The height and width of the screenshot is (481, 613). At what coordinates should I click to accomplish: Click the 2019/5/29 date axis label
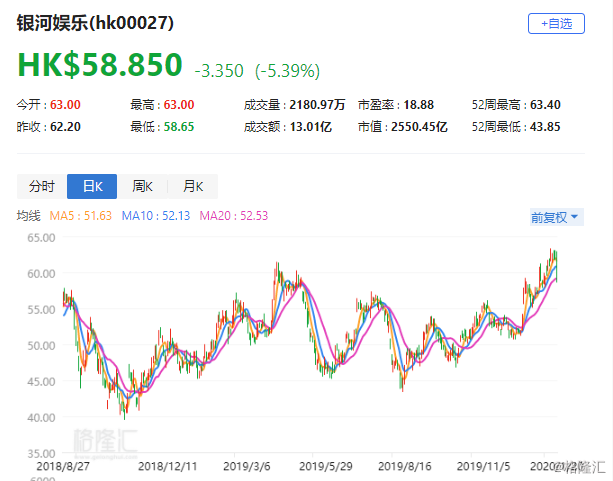pyautogui.click(x=326, y=466)
